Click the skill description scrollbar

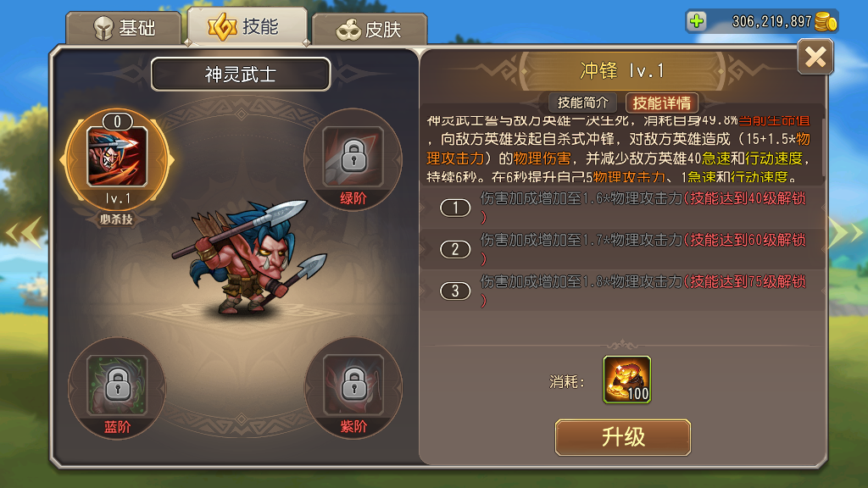click(823, 148)
